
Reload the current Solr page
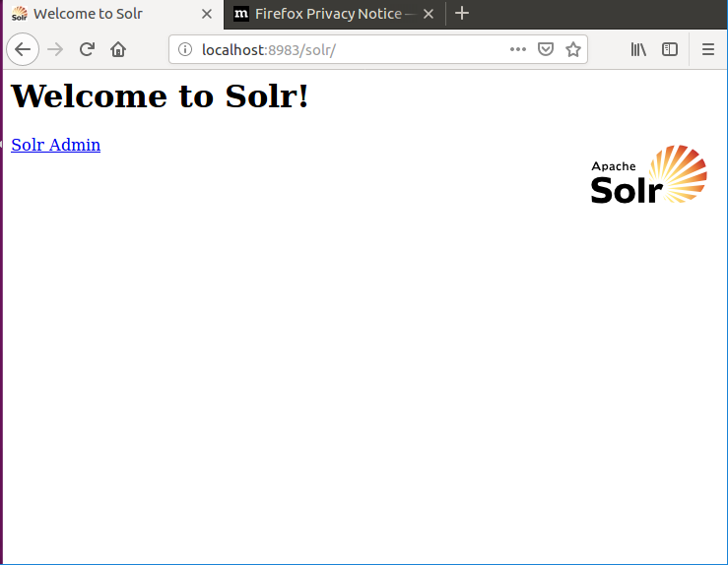pos(87,49)
